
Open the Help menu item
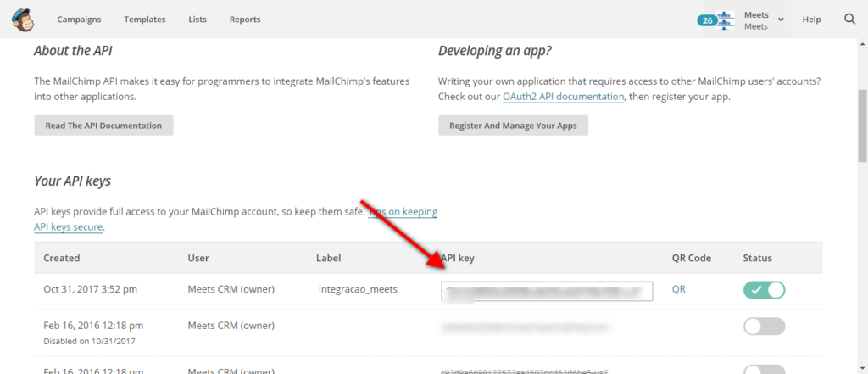[811, 20]
